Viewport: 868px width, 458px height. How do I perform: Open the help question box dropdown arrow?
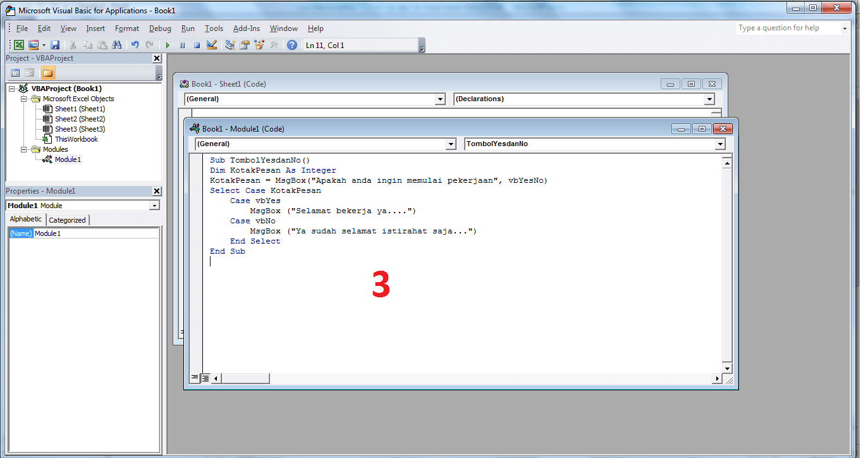click(x=845, y=28)
